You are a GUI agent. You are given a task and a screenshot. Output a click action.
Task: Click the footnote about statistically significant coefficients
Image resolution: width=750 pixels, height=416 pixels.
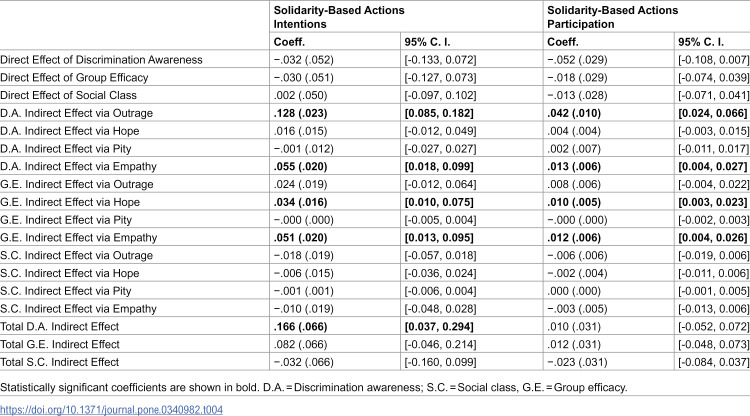[x=314, y=387]
